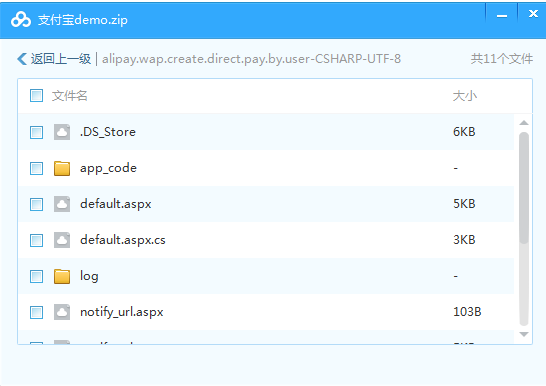Click the scrollbar down arrow
Viewport: 546px width, 386px height.
pos(524,334)
